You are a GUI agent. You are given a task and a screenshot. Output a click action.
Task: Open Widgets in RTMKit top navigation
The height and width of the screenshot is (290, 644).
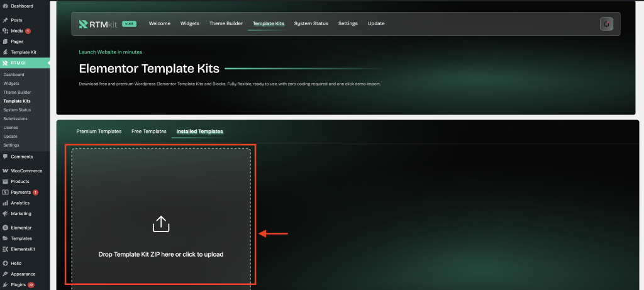coord(190,24)
